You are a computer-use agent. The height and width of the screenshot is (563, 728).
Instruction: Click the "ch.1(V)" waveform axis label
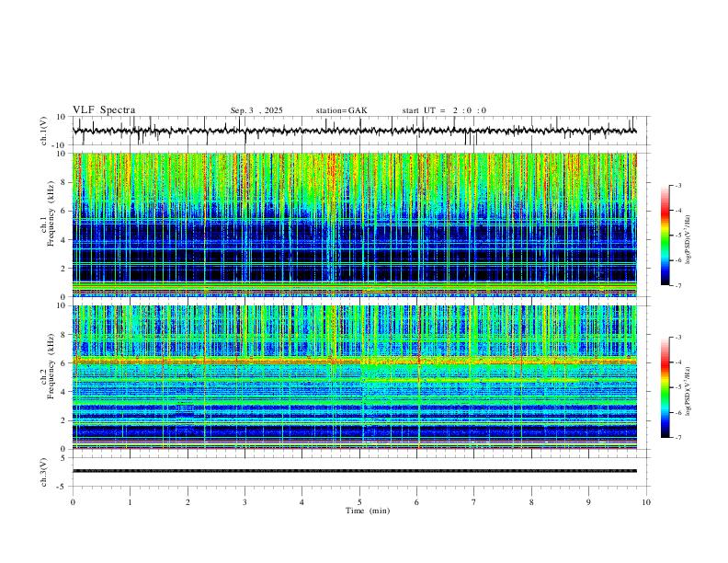click(x=44, y=131)
